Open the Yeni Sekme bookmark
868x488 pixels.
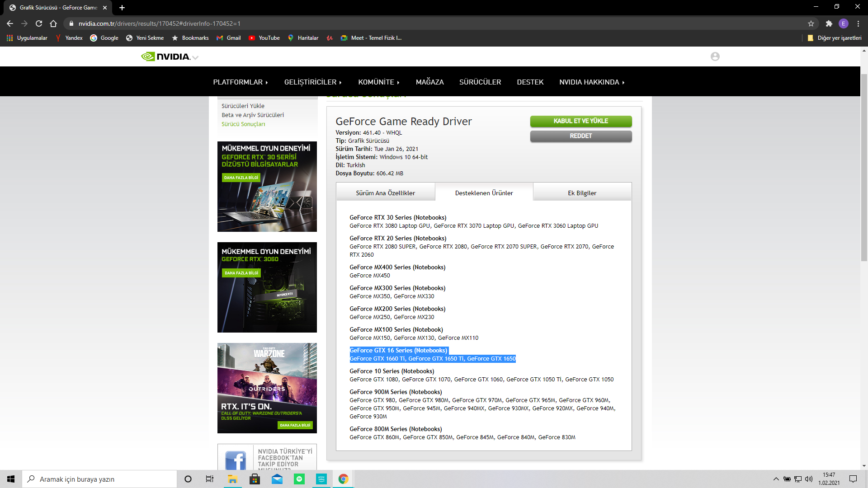(x=145, y=38)
